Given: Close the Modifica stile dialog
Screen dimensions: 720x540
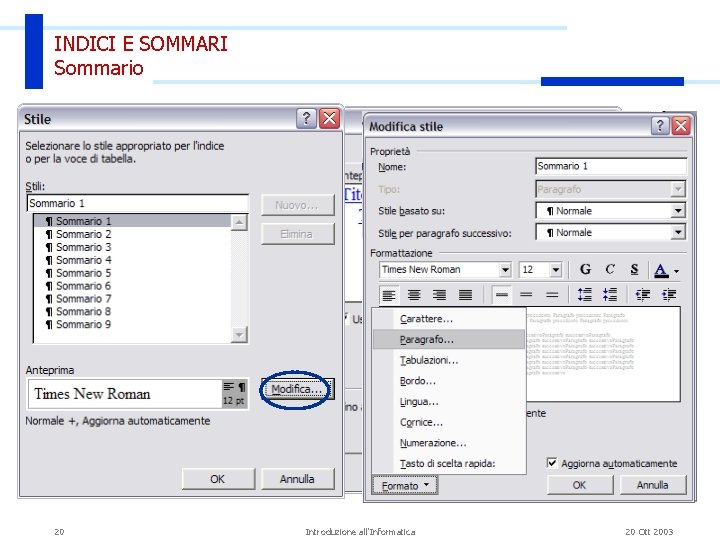Looking at the screenshot, I should pyautogui.click(x=681, y=125).
